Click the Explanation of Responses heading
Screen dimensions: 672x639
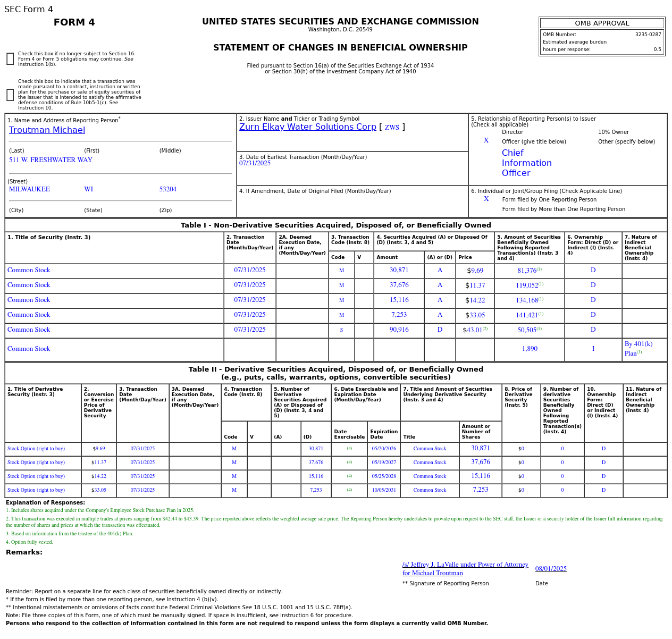point(45,503)
